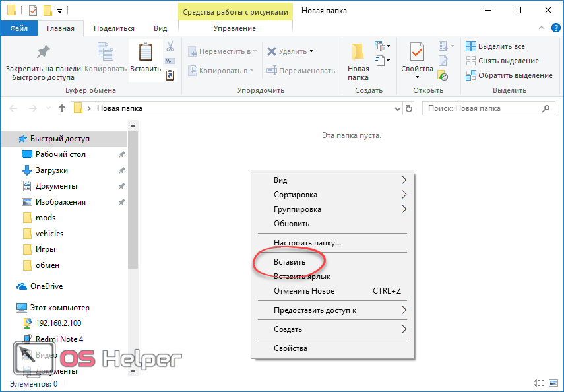Click the navigation pane vertical scrollbar

(133, 198)
